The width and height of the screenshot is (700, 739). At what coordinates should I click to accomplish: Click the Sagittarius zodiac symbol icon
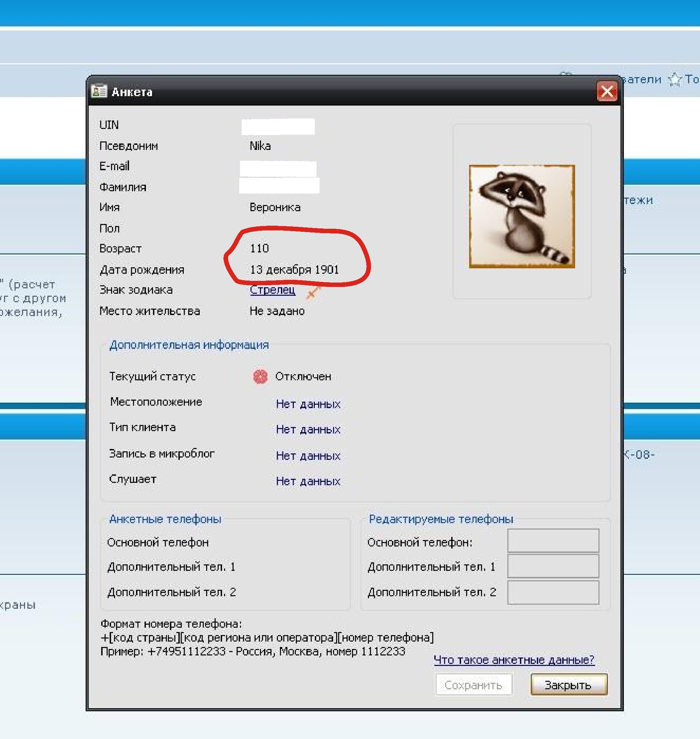pos(313,293)
